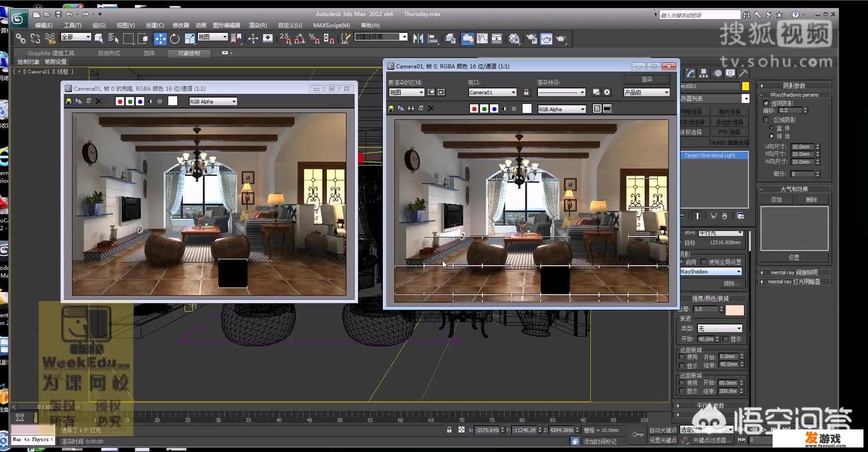Viewport: 868px width, 452px height.
Task: Enable 远距衰减 使用 checkbox
Action: [x=682, y=383]
